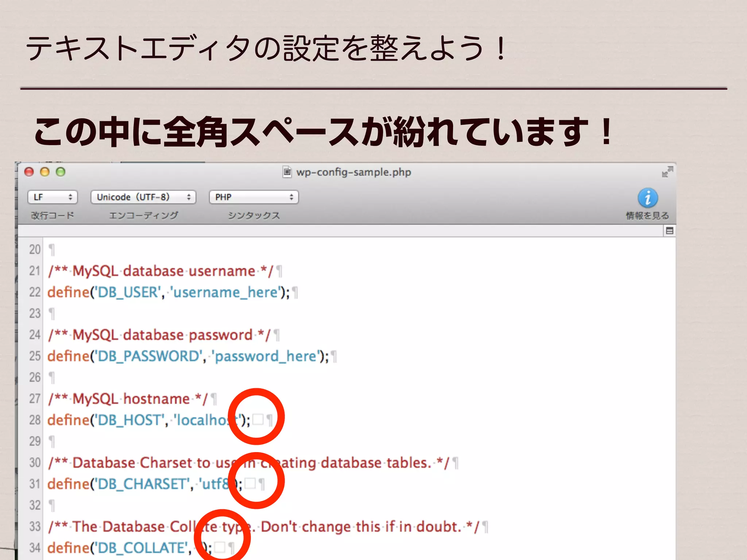Click 'DB_COLLATE' in line 34
The image size is (747, 560).
[141, 548]
